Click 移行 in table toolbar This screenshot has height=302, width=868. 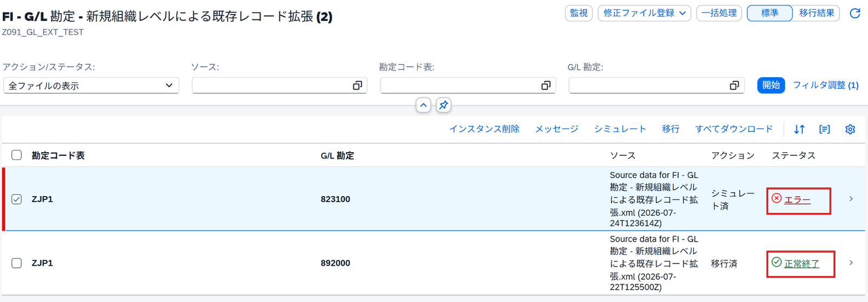[x=671, y=129]
